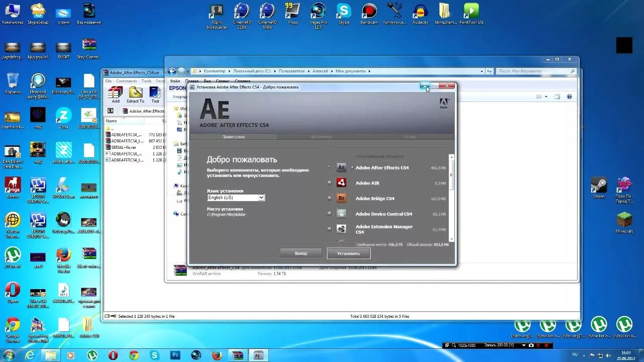Open the view options dropdown in Explorer toolbar
The width and height of the screenshot is (644, 362).
click(x=545, y=97)
